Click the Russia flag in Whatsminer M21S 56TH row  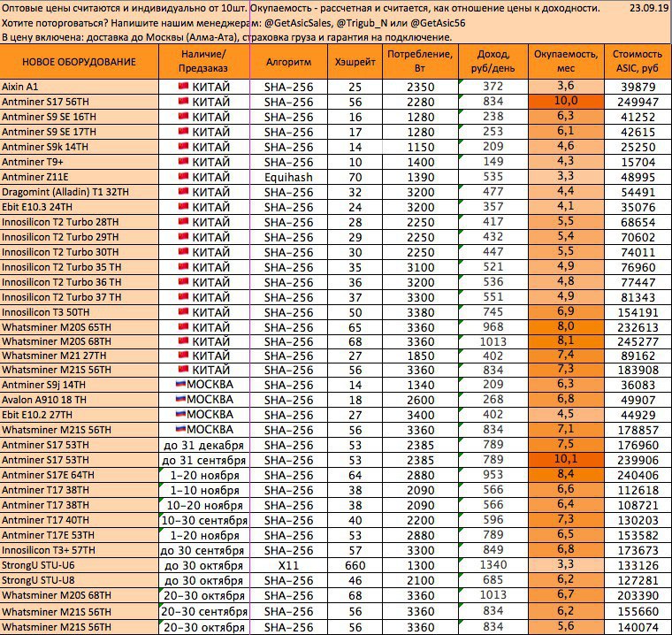coord(181,429)
